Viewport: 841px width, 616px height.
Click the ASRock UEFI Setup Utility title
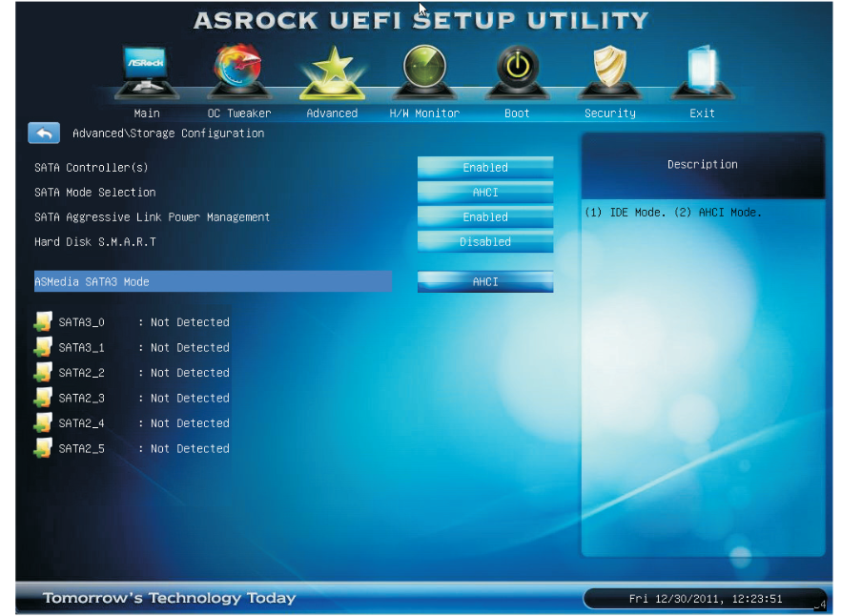coord(421,21)
